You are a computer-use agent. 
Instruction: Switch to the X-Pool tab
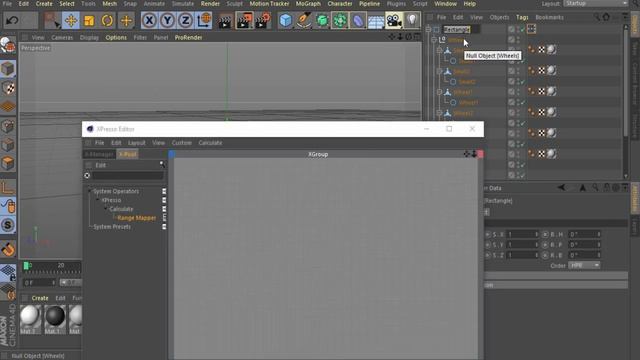127,154
